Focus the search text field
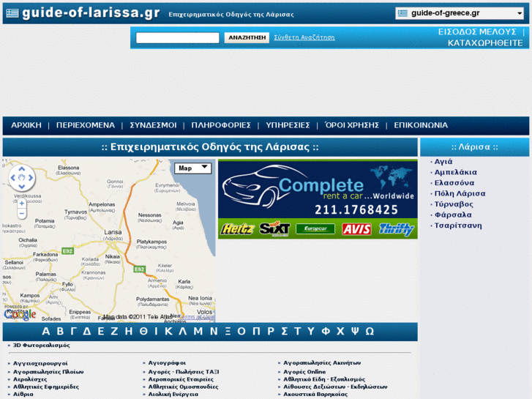 pos(177,37)
